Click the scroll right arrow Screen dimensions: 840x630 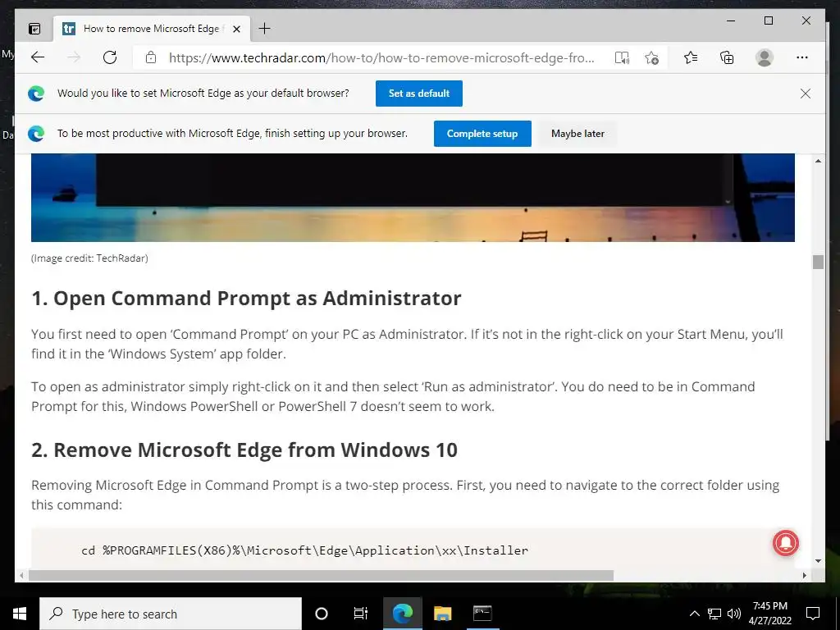click(x=804, y=575)
